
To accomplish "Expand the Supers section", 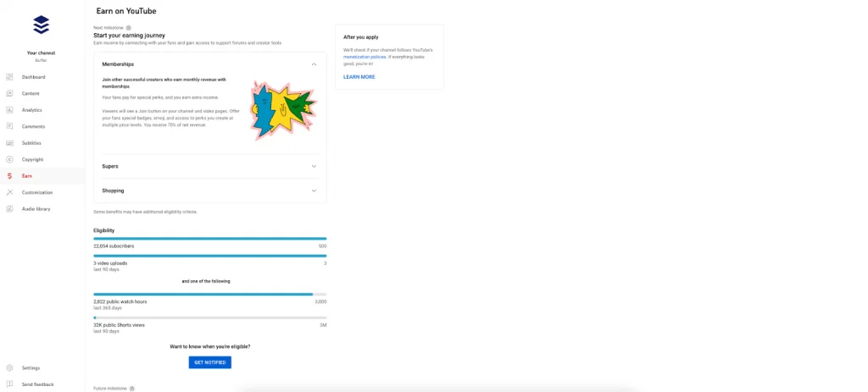I will (210, 166).
